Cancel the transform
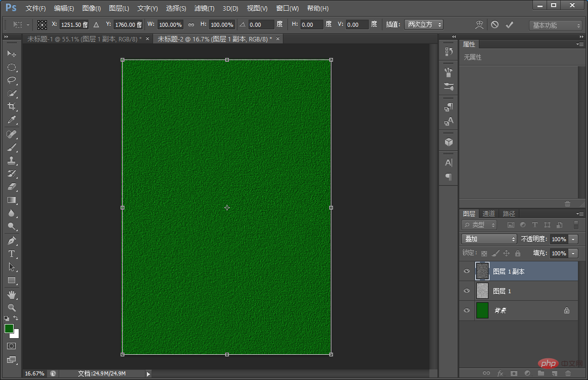 coord(495,25)
